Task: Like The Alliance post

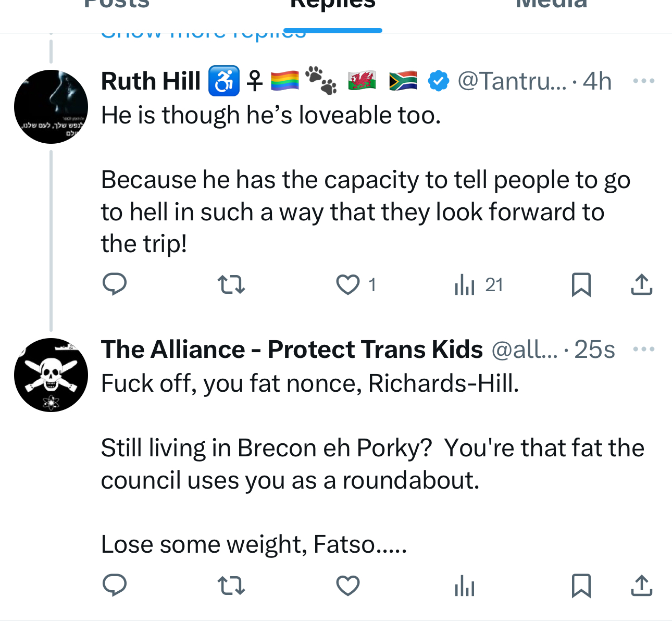Action: (348, 586)
